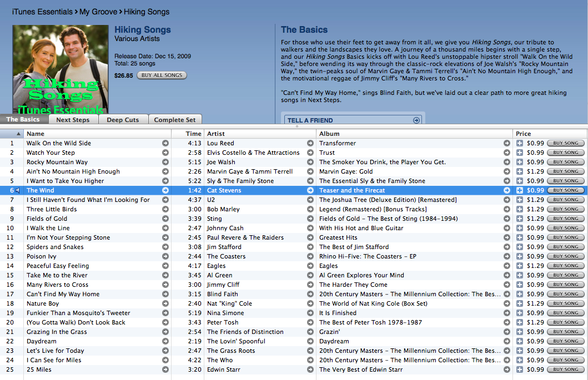
Task: Open the Complete Set tab
Action: tap(174, 120)
